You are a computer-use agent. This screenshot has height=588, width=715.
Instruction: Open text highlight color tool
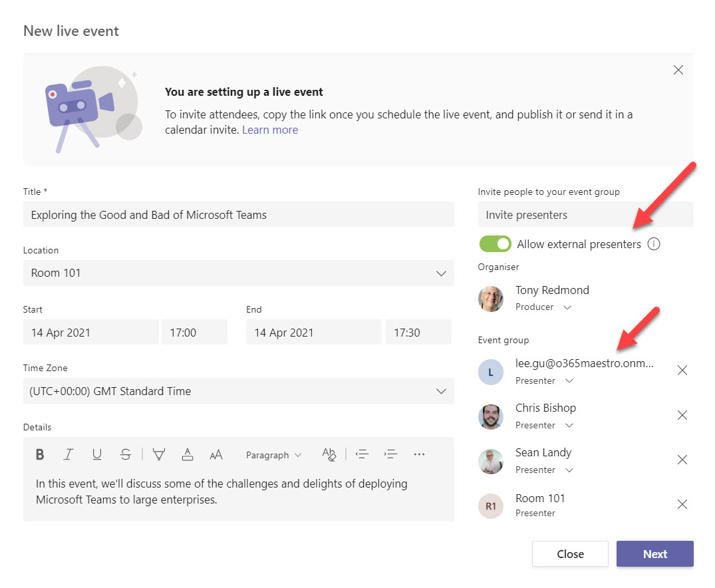(159, 454)
